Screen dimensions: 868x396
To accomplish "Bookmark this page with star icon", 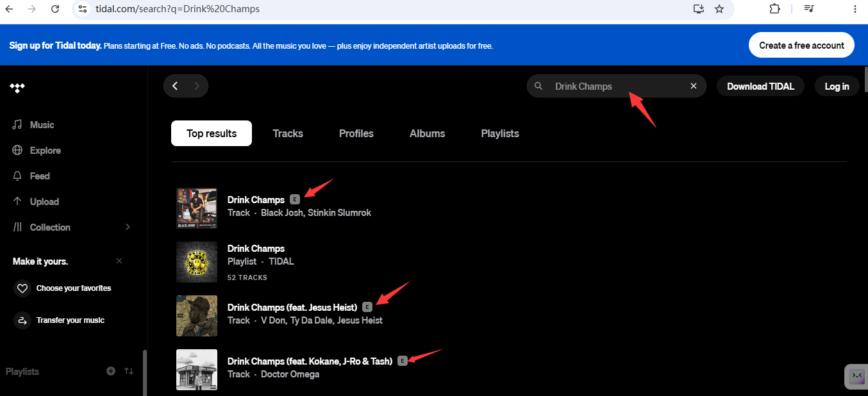I will point(719,9).
